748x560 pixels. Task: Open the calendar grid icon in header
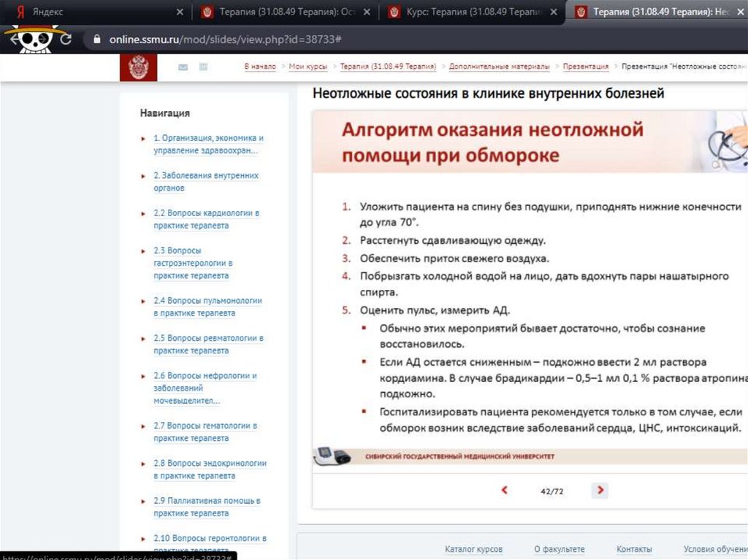[203, 66]
